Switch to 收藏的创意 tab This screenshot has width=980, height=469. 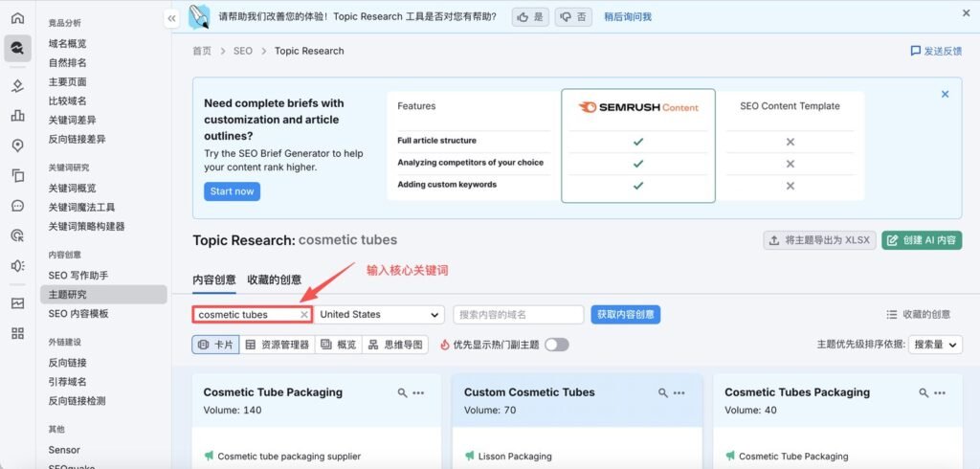(x=275, y=279)
